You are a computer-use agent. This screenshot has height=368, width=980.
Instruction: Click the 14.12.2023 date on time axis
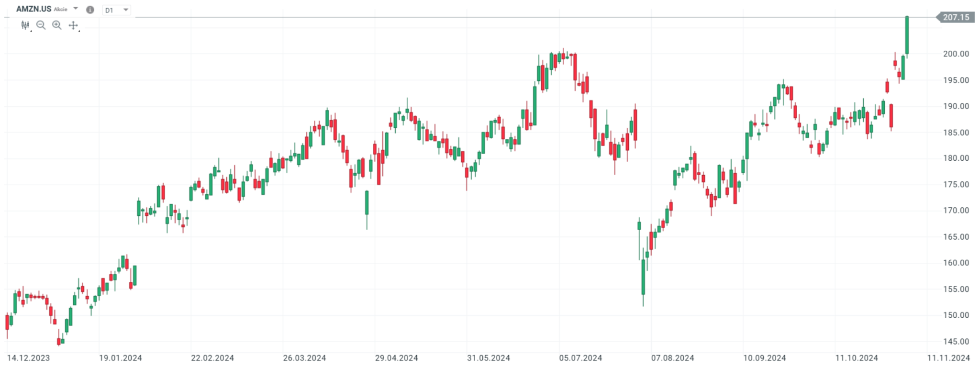28,358
